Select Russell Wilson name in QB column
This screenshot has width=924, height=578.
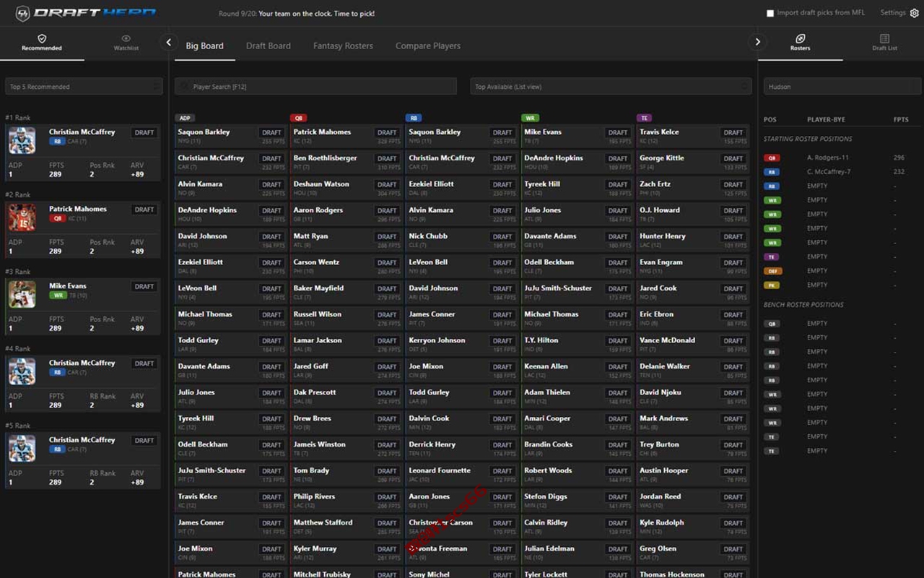pyautogui.click(x=318, y=314)
